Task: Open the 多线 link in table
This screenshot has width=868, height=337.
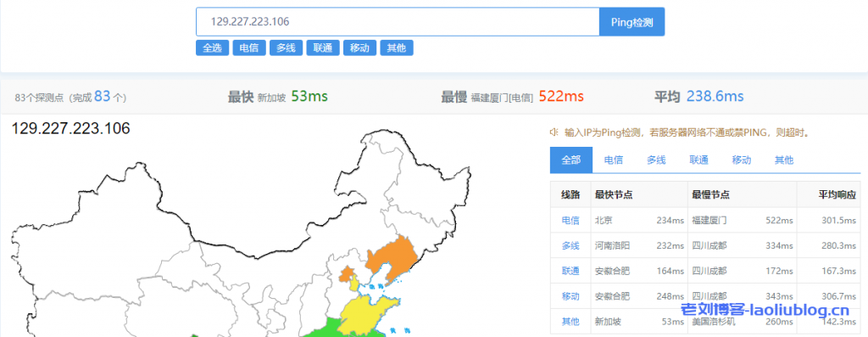Action: [x=570, y=245]
